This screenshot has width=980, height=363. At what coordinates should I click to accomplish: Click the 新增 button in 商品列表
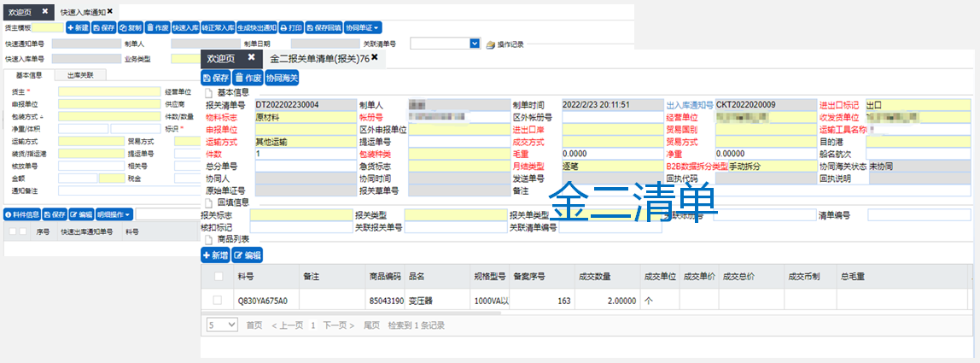pyautogui.click(x=215, y=255)
